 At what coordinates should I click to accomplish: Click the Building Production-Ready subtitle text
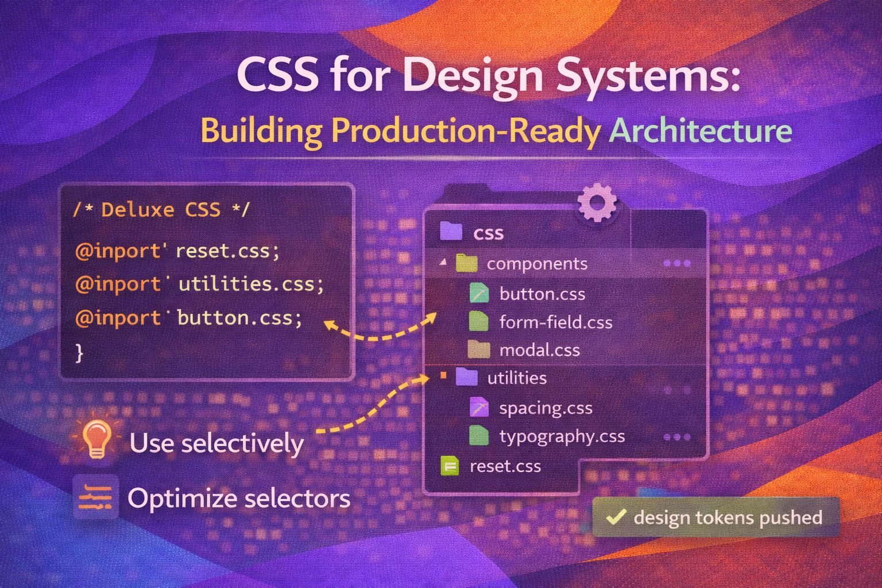(400, 131)
